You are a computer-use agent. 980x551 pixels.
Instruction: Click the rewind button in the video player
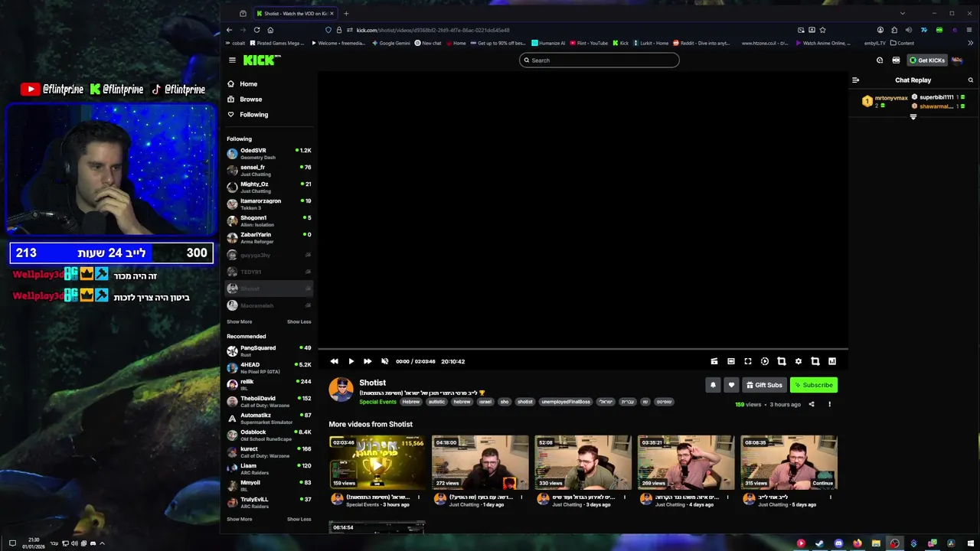[334, 361]
